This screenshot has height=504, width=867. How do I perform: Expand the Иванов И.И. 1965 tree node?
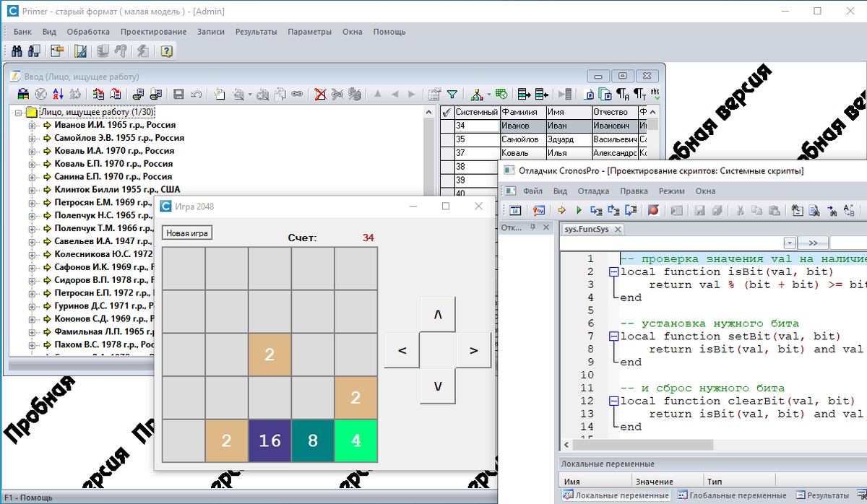32,125
